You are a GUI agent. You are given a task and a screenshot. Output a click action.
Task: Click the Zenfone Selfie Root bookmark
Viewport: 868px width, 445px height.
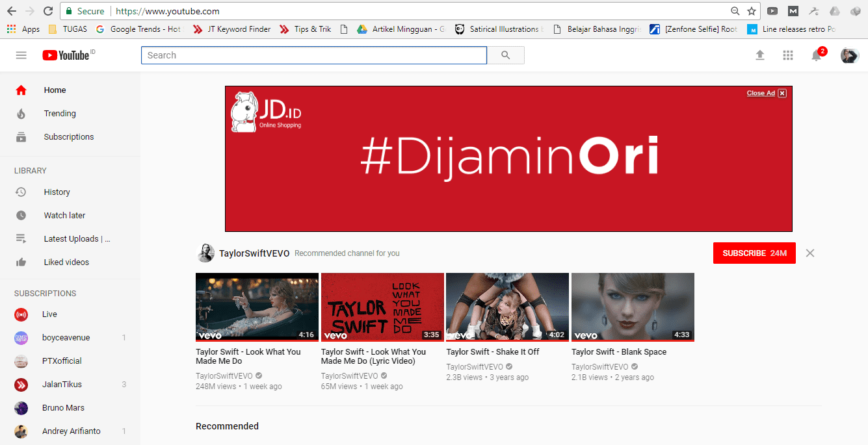[x=694, y=29]
